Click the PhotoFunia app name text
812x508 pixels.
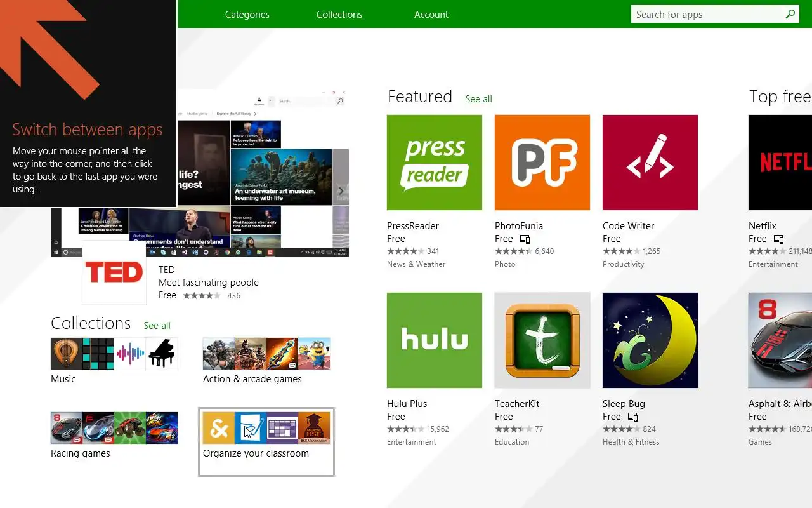(519, 226)
